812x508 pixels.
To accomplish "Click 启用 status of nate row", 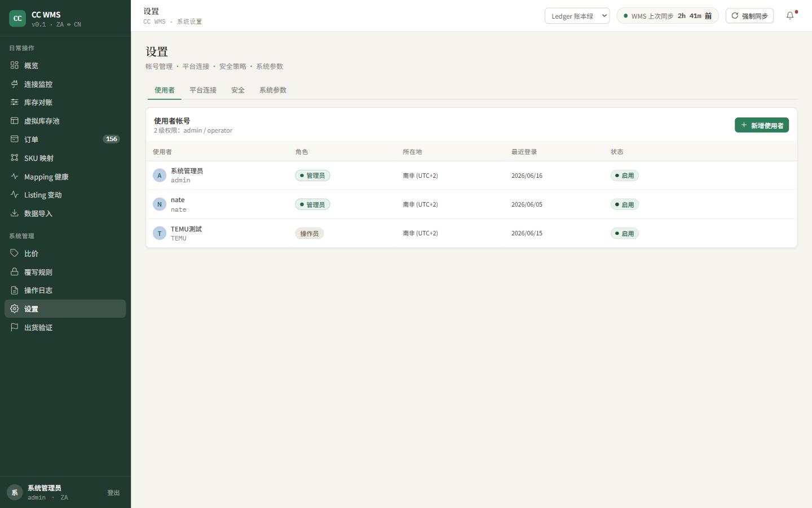I will (624, 204).
